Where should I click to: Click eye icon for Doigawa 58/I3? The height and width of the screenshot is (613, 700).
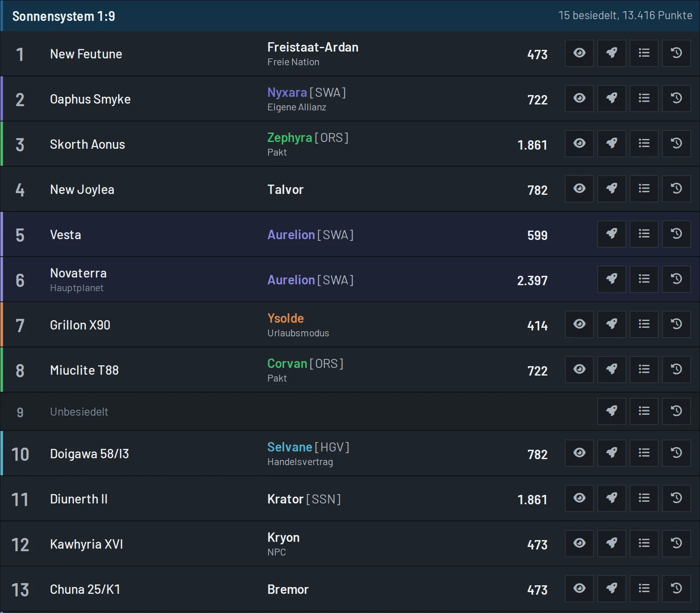coord(579,453)
